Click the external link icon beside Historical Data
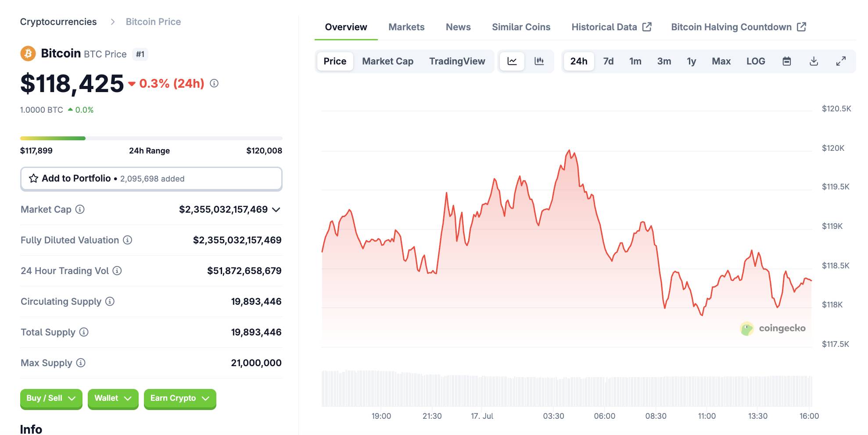Viewport: 868px width, 435px height. [647, 27]
